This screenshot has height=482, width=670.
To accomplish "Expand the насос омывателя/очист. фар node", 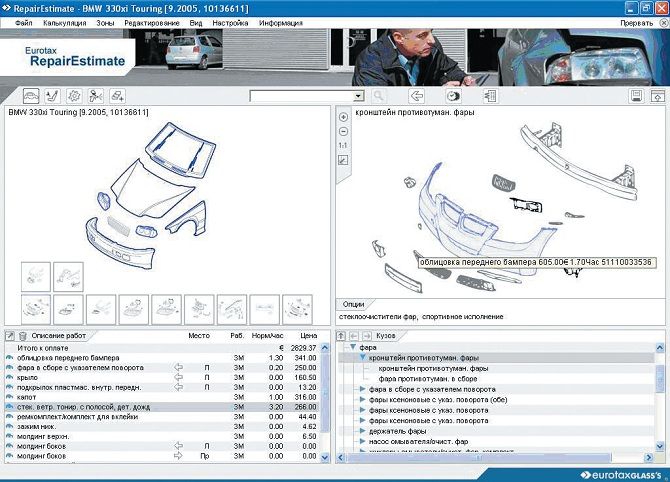I will coord(362,441).
